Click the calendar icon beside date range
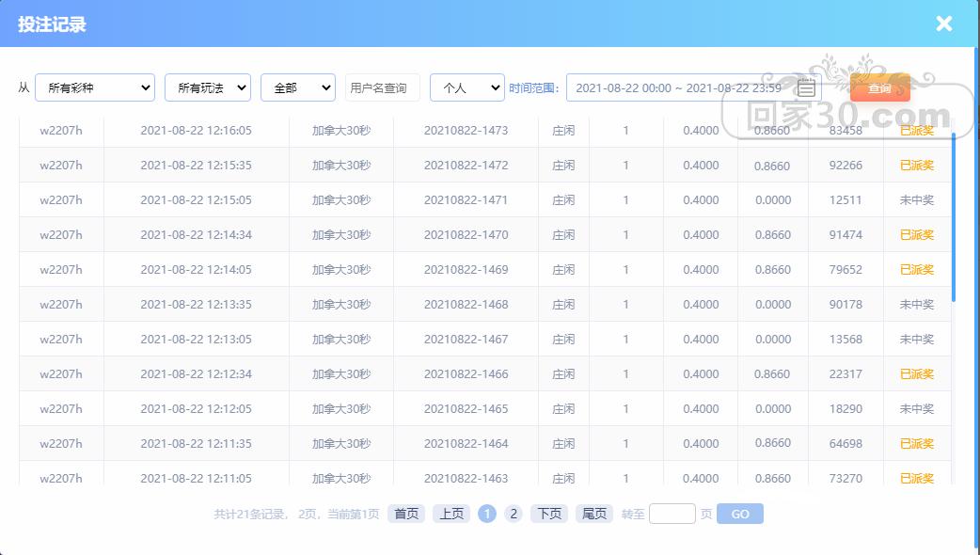The width and height of the screenshot is (980, 555). pyautogui.click(x=806, y=88)
